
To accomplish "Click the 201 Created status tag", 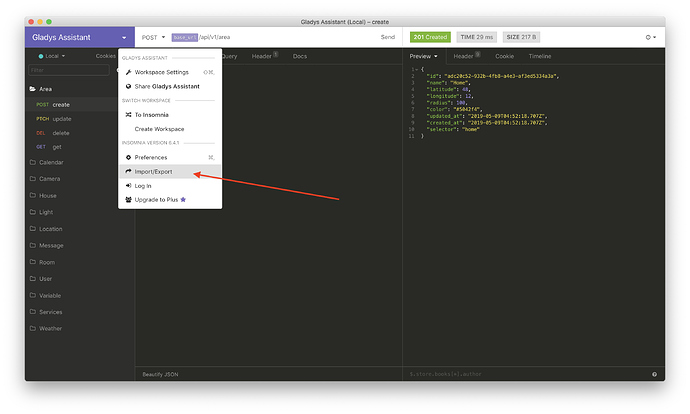I will pyautogui.click(x=430, y=37).
